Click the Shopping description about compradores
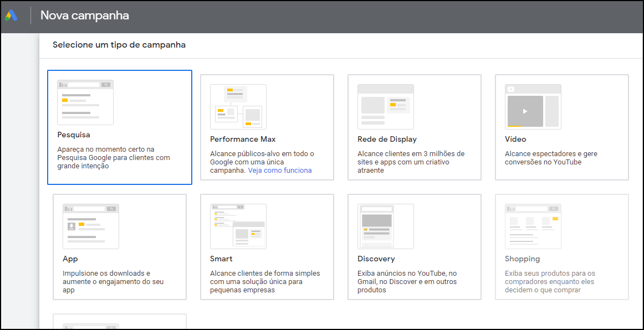644x330 pixels. [x=550, y=282]
